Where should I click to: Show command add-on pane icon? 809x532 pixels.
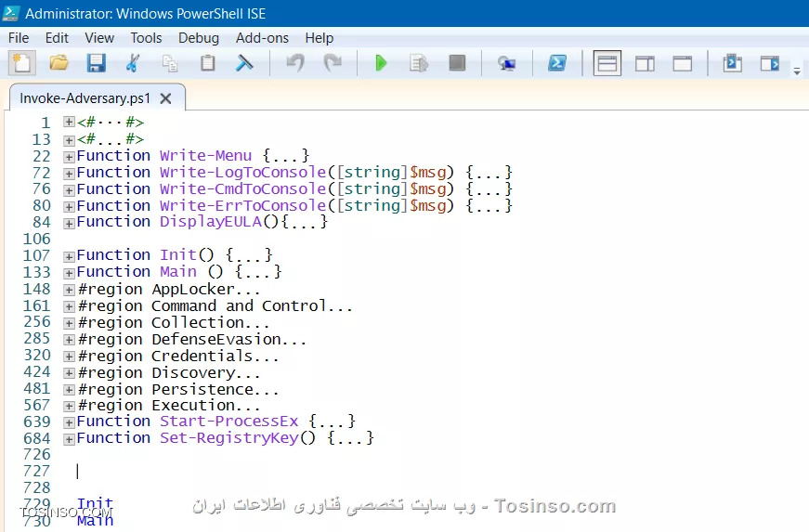[x=770, y=63]
